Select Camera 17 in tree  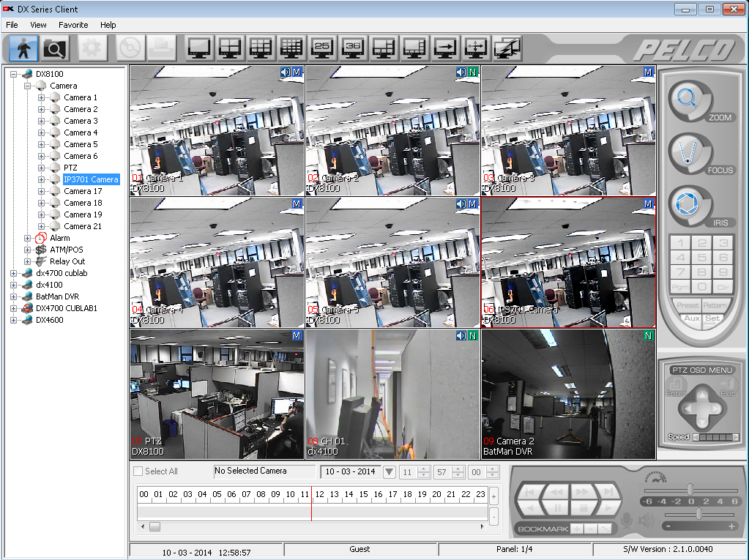(83, 191)
